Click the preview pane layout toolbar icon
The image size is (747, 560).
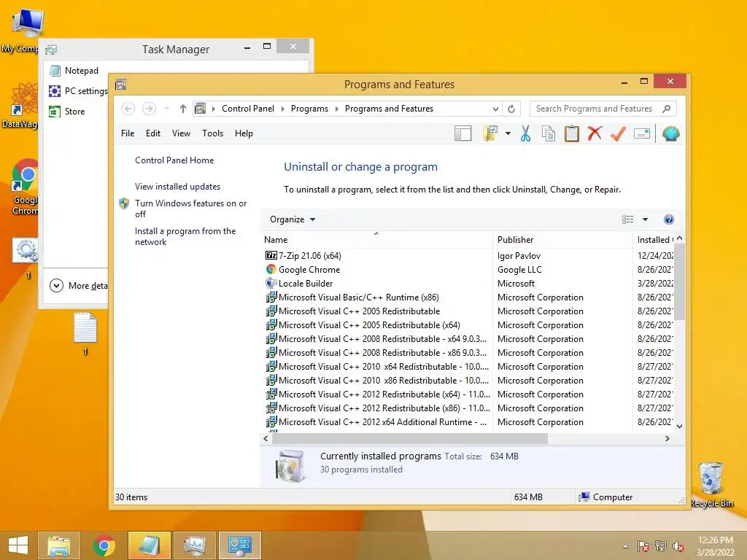(462, 134)
